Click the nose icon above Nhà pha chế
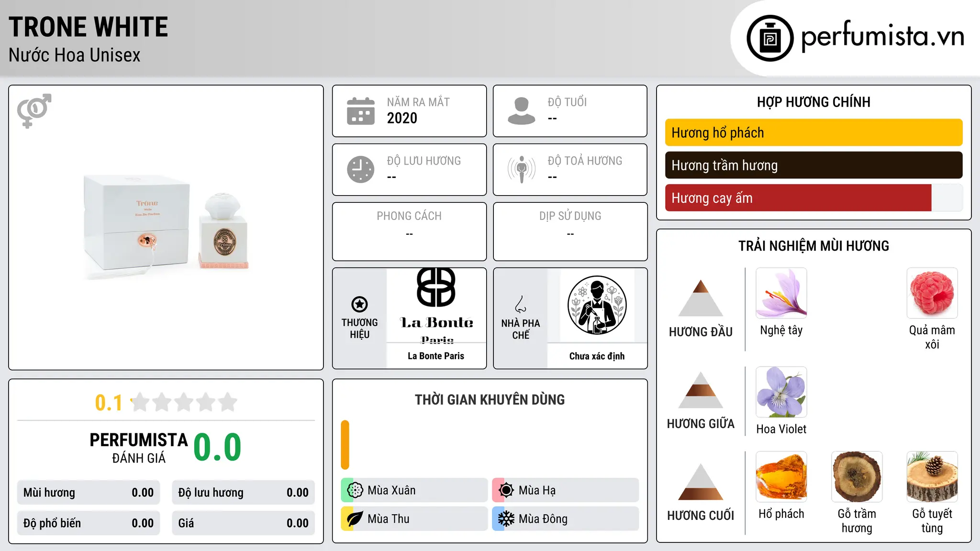This screenshot has height=551, width=980. (521, 304)
